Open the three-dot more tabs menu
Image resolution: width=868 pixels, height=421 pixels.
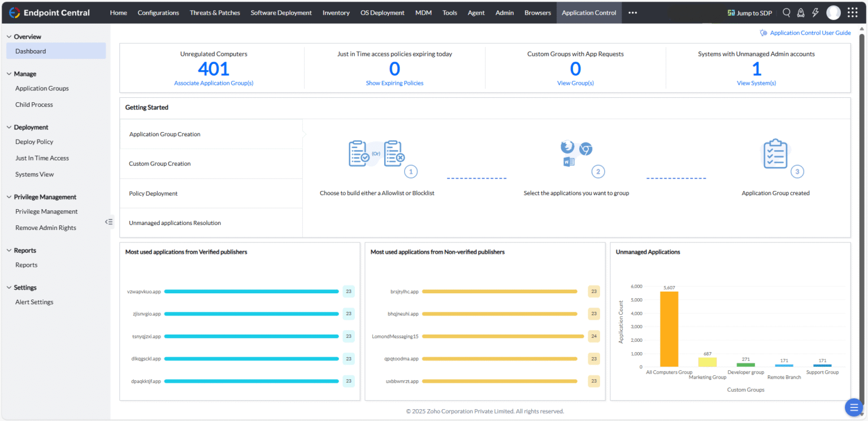pos(633,12)
